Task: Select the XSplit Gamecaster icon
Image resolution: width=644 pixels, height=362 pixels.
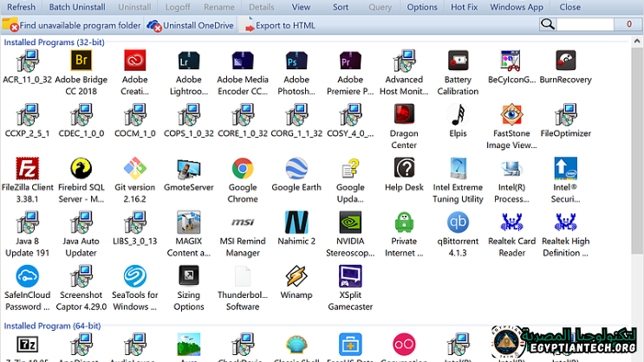Action: tap(350, 275)
